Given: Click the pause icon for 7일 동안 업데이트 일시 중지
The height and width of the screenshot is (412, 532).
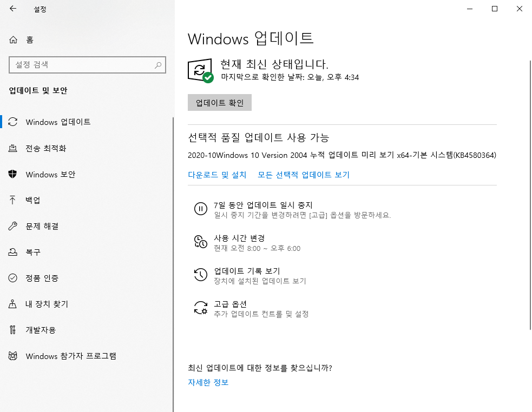Looking at the screenshot, I should click(201, 209).
